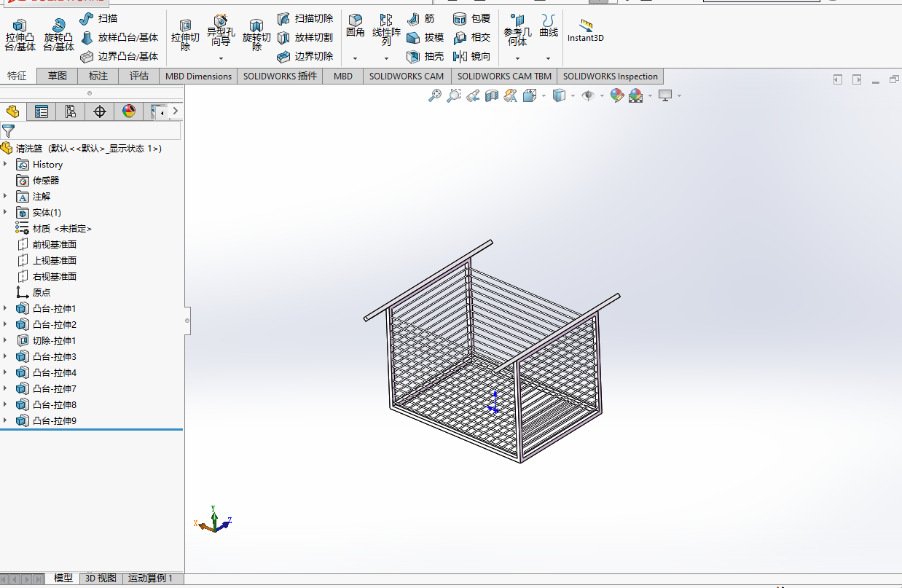Open the 异型孔向导 dropdown arrow
Image resolution: width=902 pixels, height=588 pixels.
coord(221,58)
